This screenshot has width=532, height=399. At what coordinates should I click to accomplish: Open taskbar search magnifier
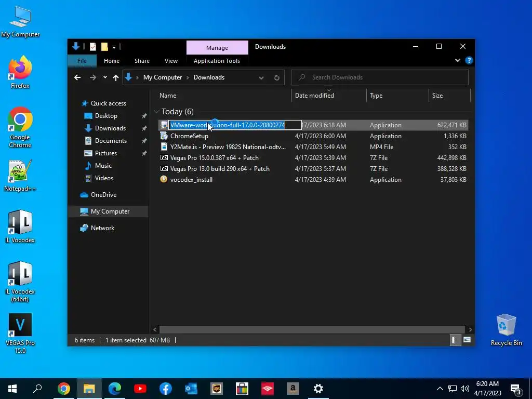pyautogui.click(x=37, y=389)
